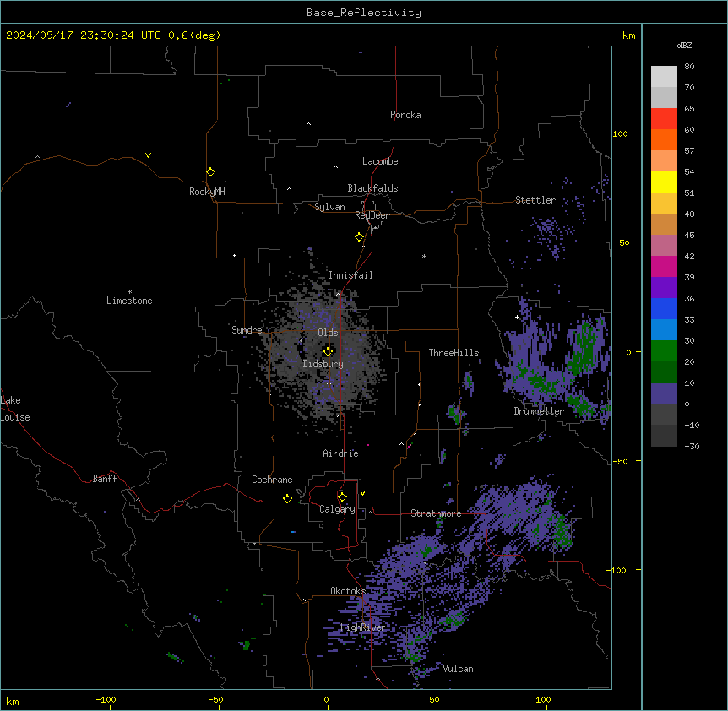Select the slate-purple 10-0 dBZ legend swatch
The height and width of the screenshot is (711, 728).
coord(664,393)
